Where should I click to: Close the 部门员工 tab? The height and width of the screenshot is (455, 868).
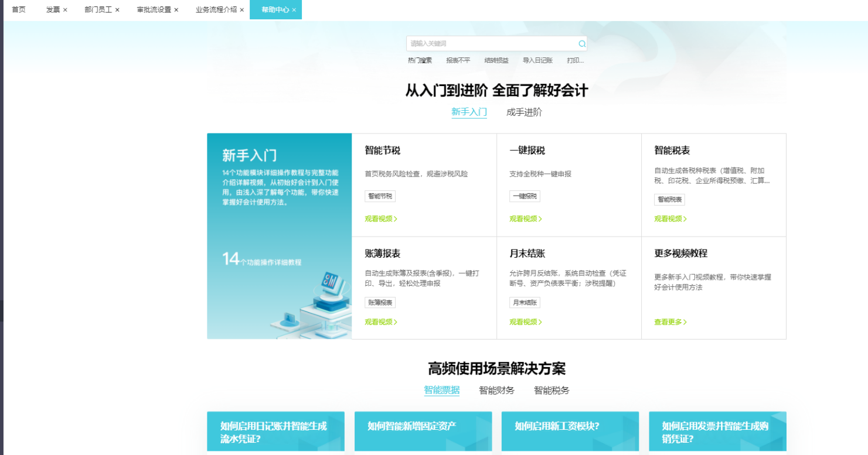[x=117, y=10]
